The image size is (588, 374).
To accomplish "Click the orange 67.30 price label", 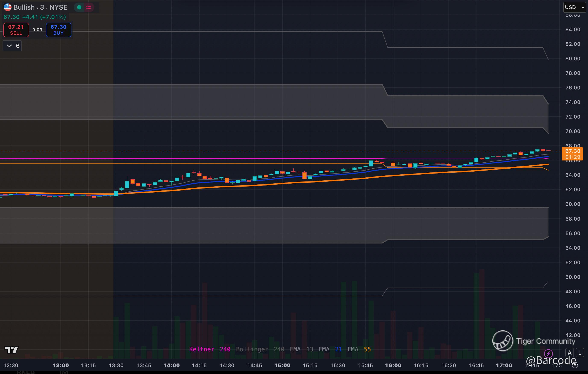I will click(x=572, y=151).
